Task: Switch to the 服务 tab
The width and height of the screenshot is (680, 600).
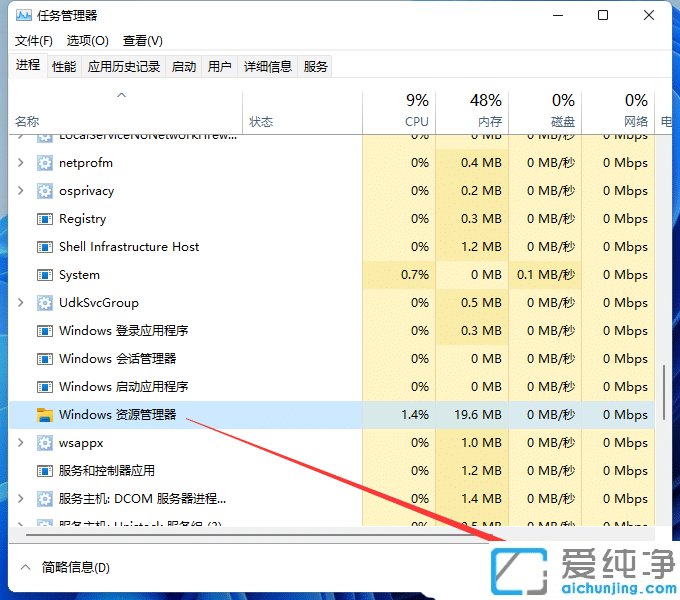Action: 315,67
